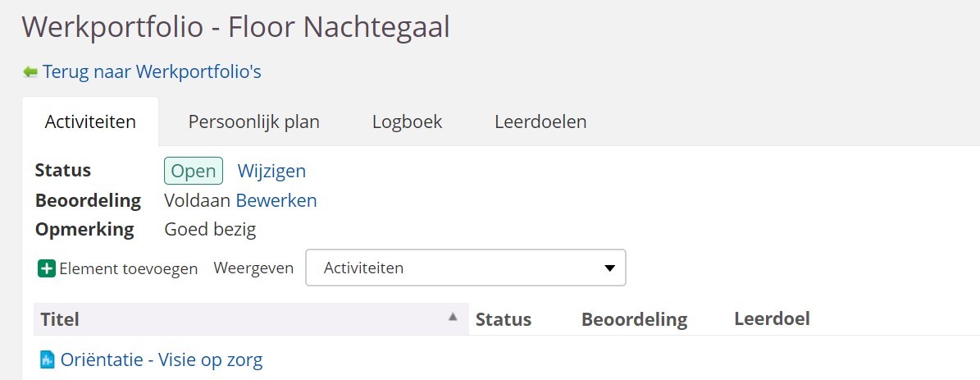Show the Leerdoelen tab
Image resolution: width=980 pixels, height=380 pixels.
(540, 122)
